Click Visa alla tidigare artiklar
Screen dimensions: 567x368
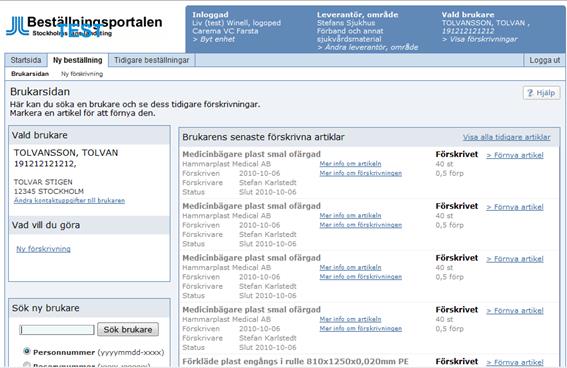[507, 137]
